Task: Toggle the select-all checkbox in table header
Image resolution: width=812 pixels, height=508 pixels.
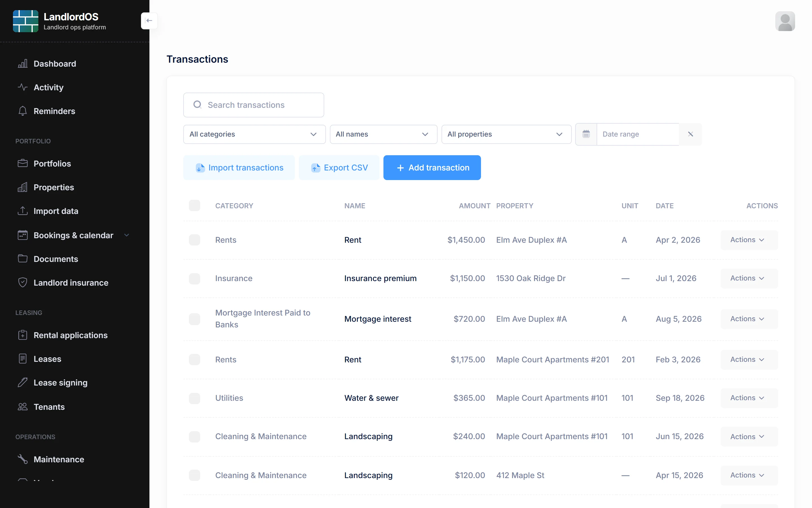Action: click(x=194, y=206)
